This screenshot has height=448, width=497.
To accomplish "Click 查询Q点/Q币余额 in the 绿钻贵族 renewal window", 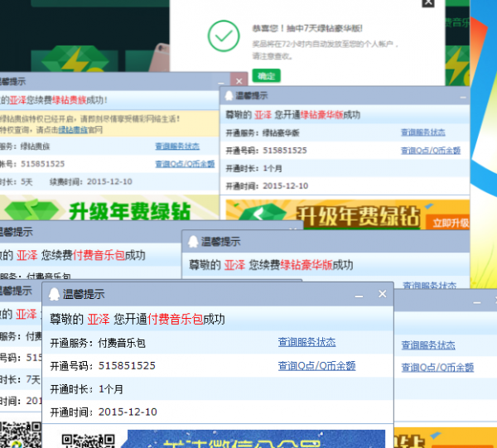I will pyautogui.click(x=185, y=164).
